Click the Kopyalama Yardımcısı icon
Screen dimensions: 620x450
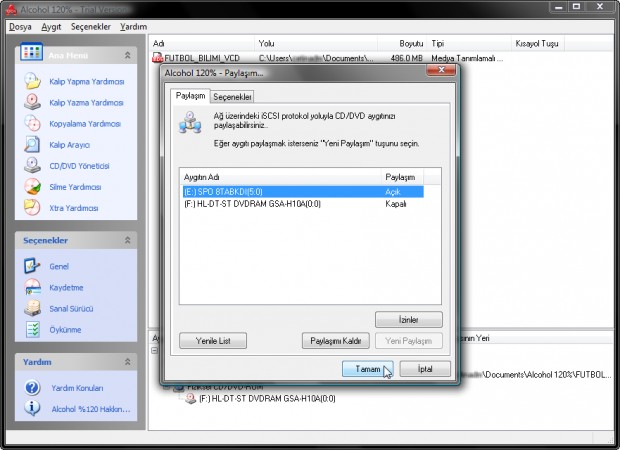pos(32,123)
